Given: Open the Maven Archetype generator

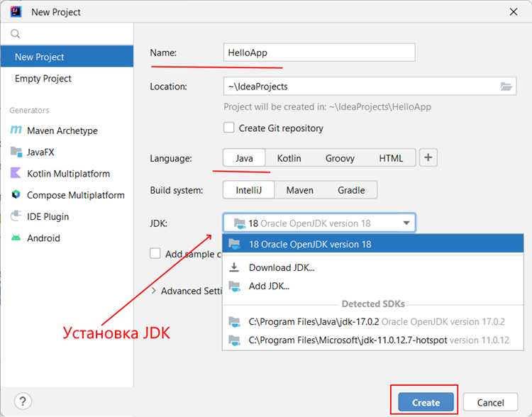Looking at the screenshot, I should [x=67, y=130].
